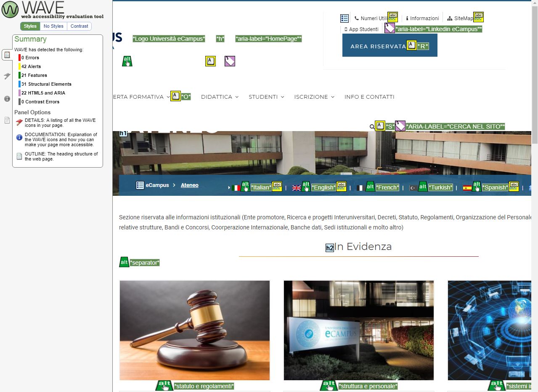538x392 pixels.
Task: Click the aria-label="HomePage" green label
Action: (x=268, y=39)
